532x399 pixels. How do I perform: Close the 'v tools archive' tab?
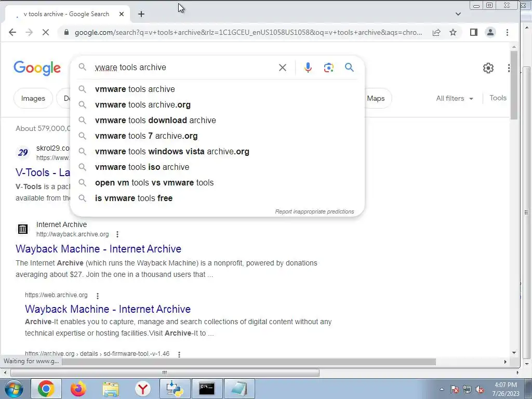click(x=122, y=14)
